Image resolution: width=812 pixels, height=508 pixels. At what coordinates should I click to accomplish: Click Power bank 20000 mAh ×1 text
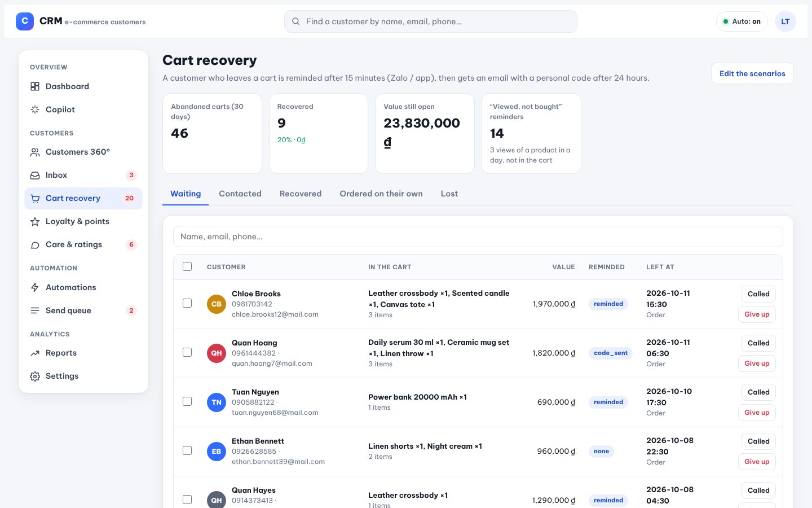[418, 397]
